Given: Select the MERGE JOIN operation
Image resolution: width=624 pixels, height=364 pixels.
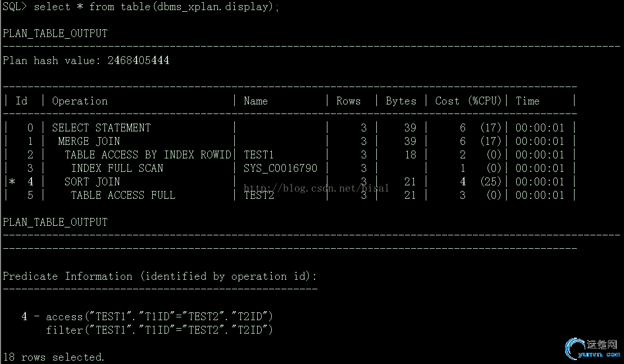Looking at the screenshot, I should [x=89, y=141].
